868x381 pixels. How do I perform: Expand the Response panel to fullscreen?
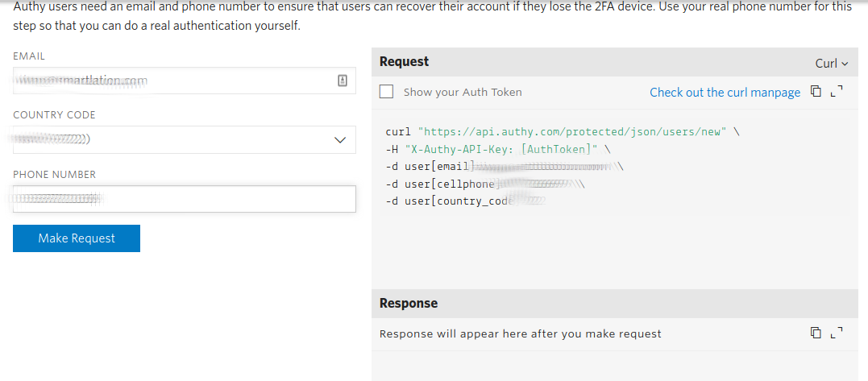(837, 333)
